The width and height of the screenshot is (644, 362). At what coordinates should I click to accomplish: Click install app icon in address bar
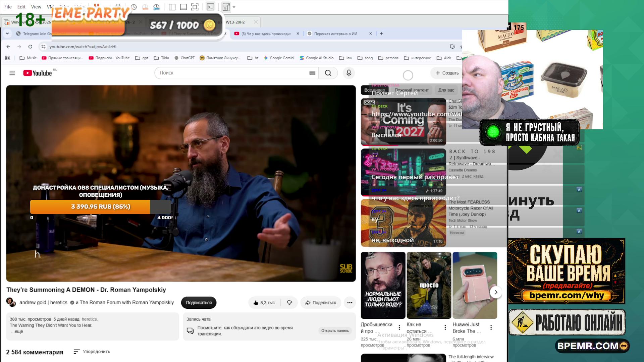452,47
